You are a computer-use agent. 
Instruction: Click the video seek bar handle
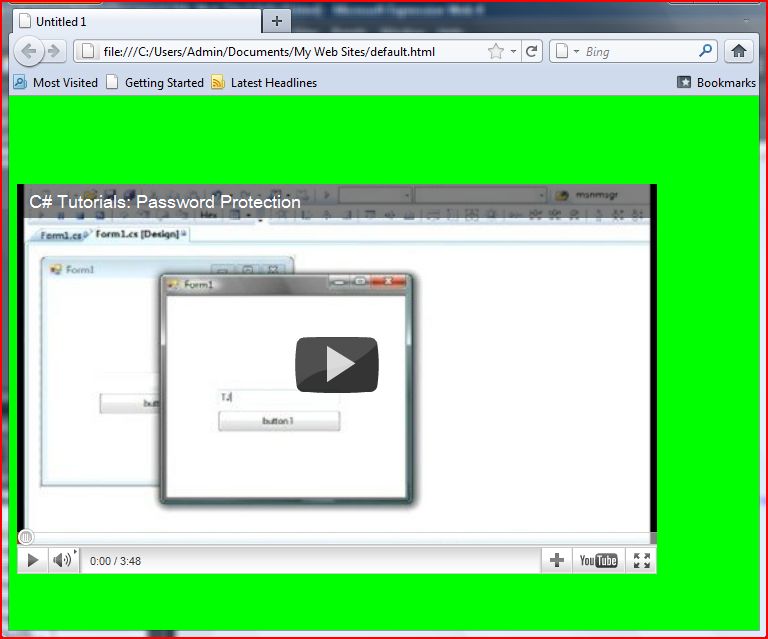click(26, 537)
